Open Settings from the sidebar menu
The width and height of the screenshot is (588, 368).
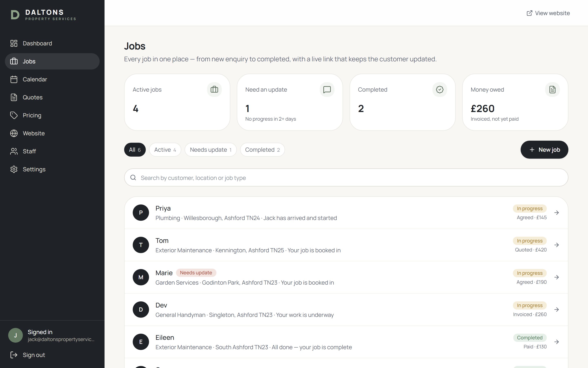52,169
